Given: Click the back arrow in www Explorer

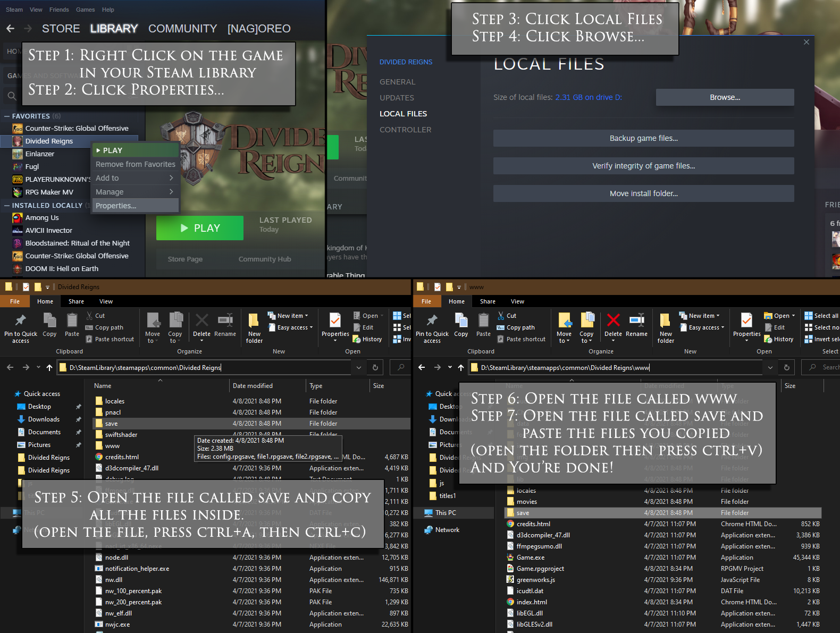Looking at the screenshot, I should coord(422,367).
